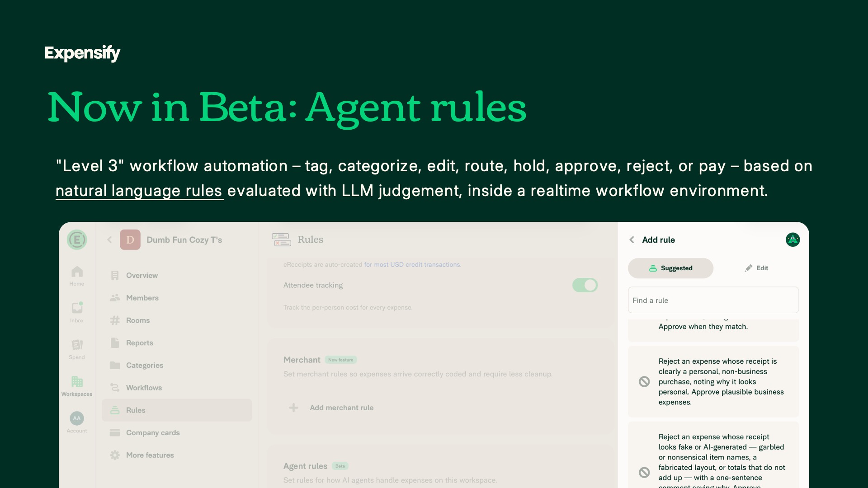Screen dimensions: 868x488
Task: Select the personal non-business purchase reject rule
Action: coord(713,382)
